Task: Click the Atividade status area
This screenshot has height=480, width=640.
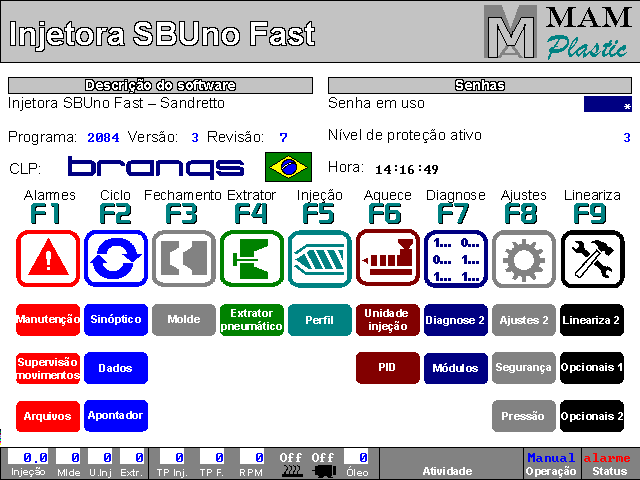Action: click(x=451, y=464)
